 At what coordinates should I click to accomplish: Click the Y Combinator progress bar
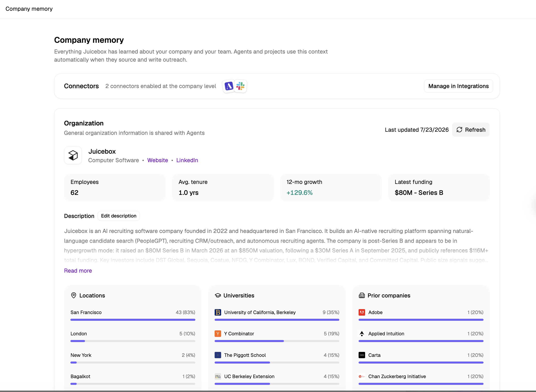(277, 341)
